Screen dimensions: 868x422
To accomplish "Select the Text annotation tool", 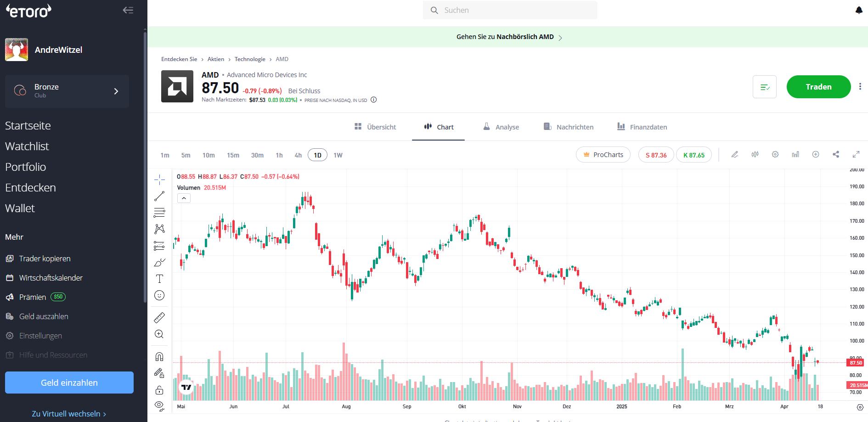I will [x=159, y=279].
